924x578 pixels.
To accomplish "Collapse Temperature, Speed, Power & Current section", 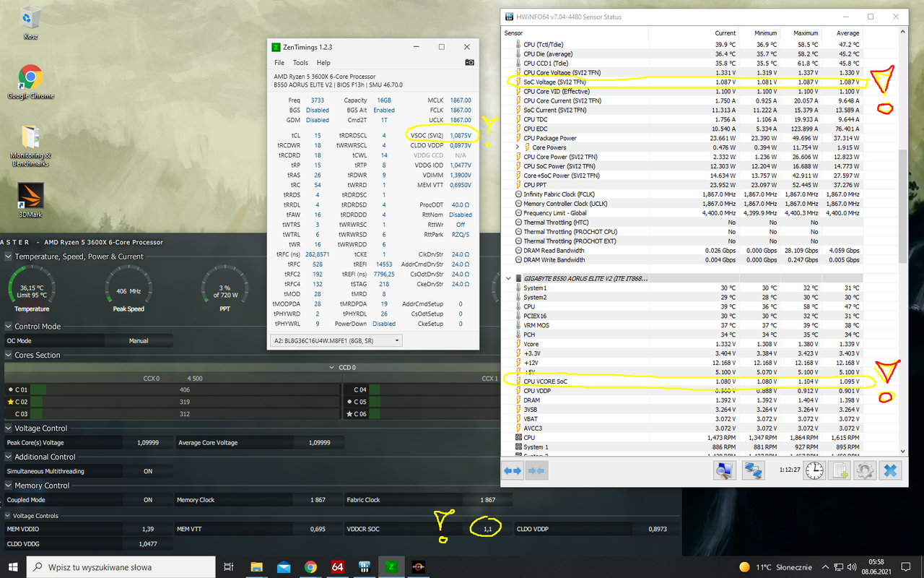I will pos(9,256).
